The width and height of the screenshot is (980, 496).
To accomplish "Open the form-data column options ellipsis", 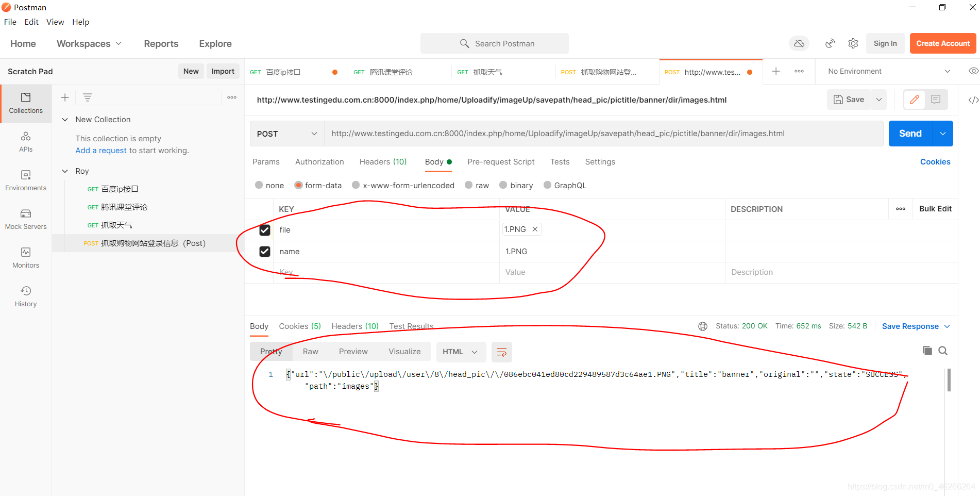I will [901, 209].
